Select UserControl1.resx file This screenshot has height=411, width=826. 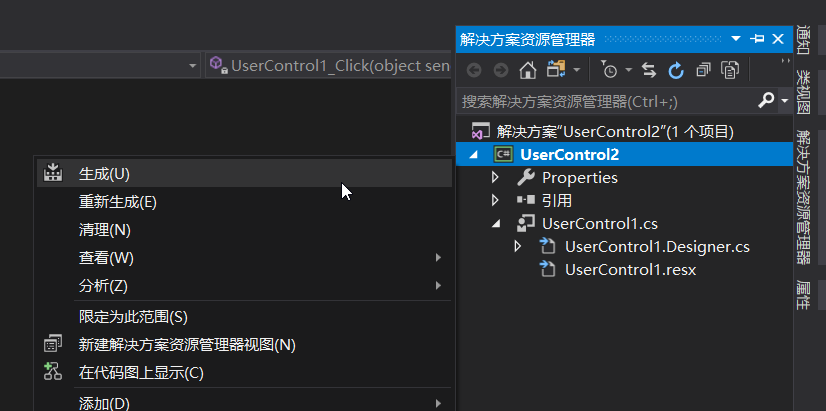click(630, 270)
